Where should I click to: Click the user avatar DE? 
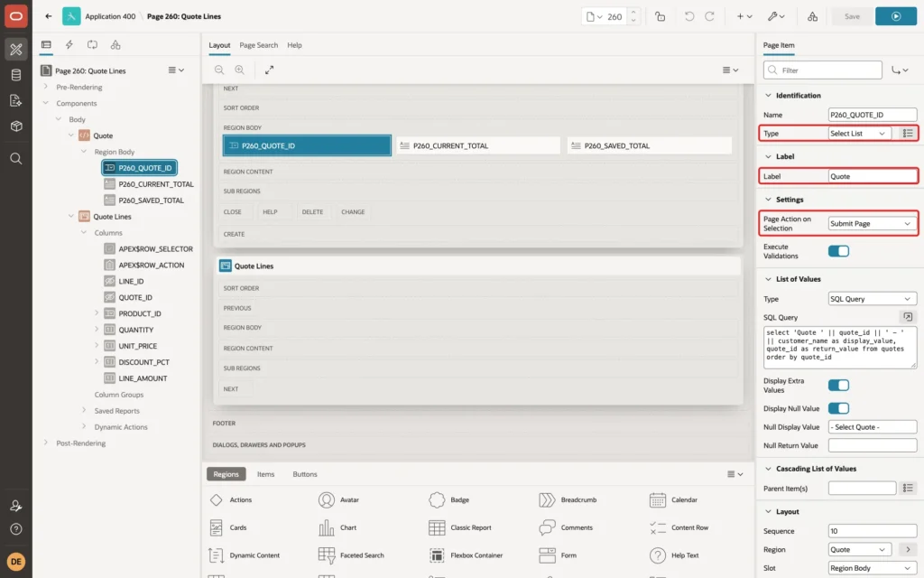point(16,561)
